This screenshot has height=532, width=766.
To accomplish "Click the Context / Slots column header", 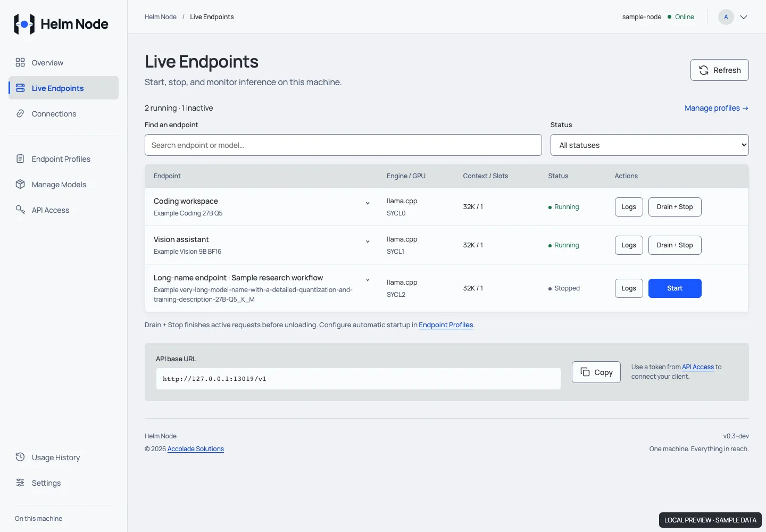I will tap(486, 176).
